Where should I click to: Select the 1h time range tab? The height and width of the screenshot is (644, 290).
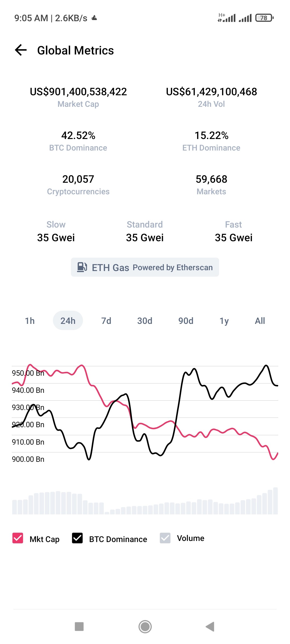(30, 321)
